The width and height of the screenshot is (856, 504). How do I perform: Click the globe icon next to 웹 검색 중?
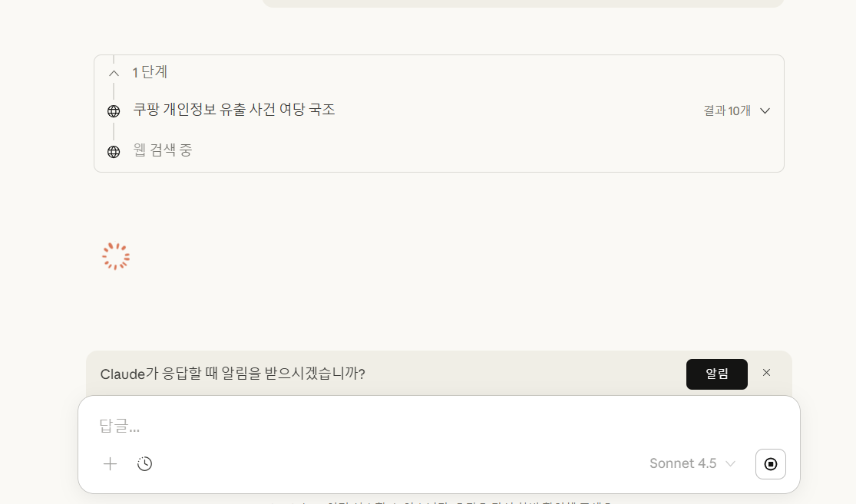113,150
